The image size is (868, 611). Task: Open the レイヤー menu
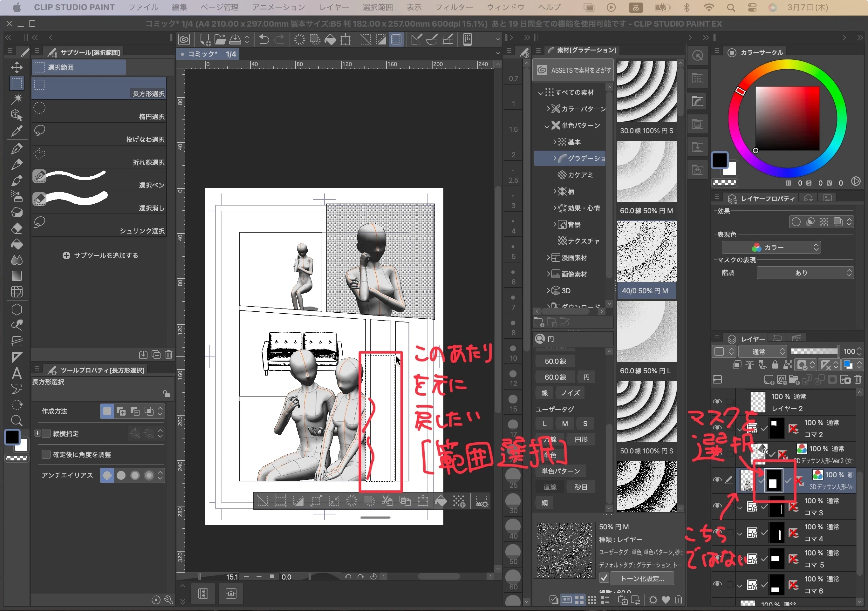[x=334, y=7]
